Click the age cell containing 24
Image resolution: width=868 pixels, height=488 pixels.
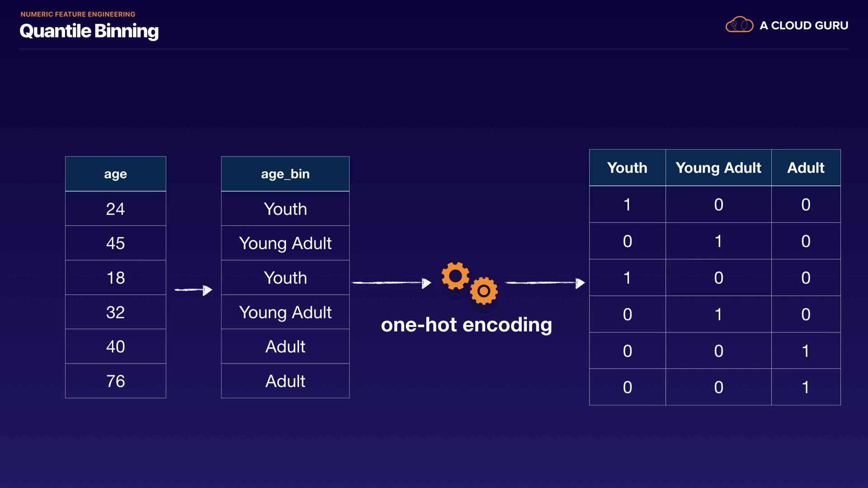click(x=115, y=209)
